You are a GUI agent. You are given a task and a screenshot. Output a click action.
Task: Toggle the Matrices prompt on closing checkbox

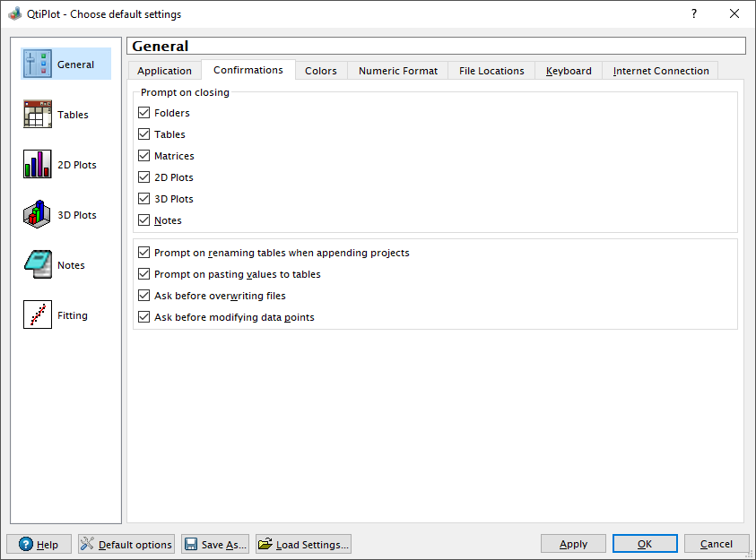pos(144,156)
